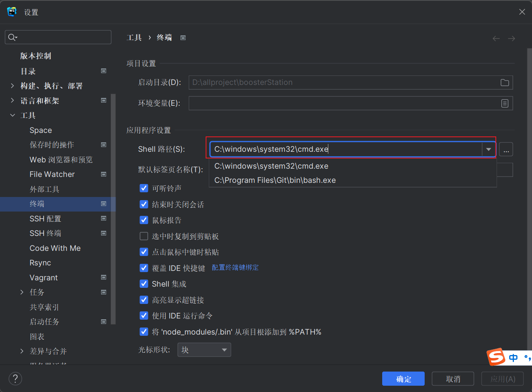Expand the 语言和框架 tree section
Screen dimensions: 532x392
[12, 100]
